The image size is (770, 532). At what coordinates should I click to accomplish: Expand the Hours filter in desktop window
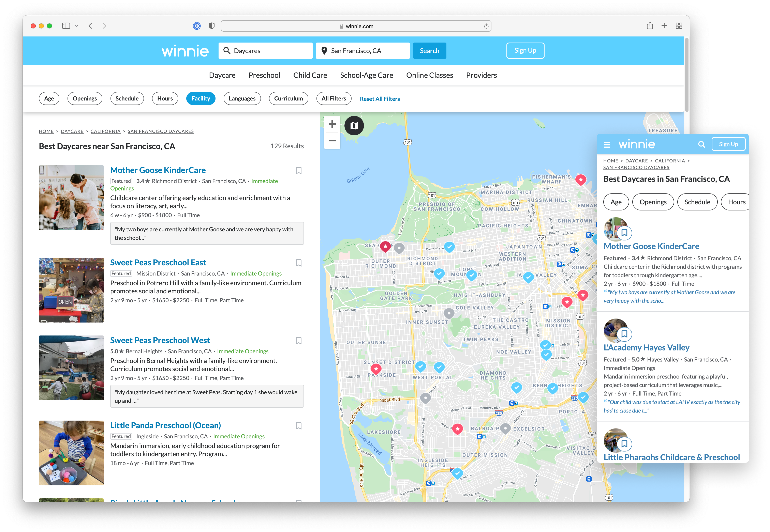click(165, 98)
